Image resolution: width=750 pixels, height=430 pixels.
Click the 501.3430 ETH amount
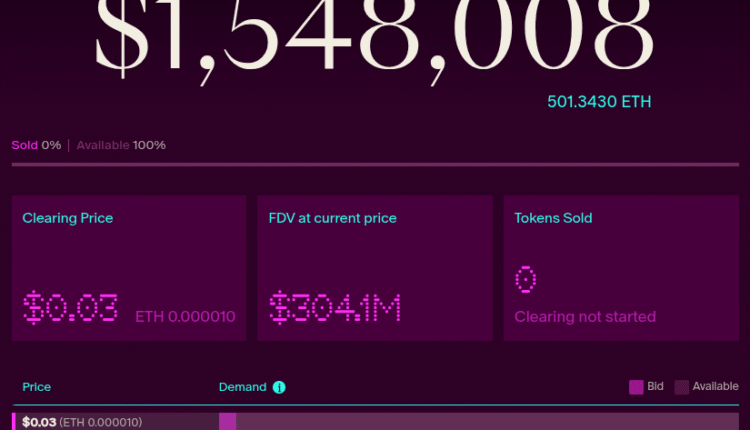pos(600,101)
